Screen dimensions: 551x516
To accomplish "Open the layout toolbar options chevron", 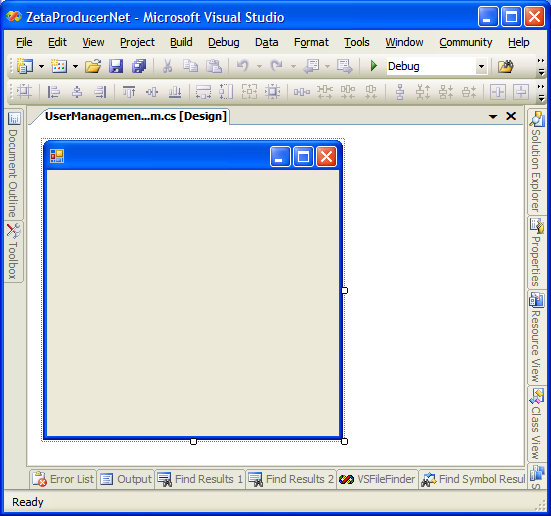I will tap(541, 92).
